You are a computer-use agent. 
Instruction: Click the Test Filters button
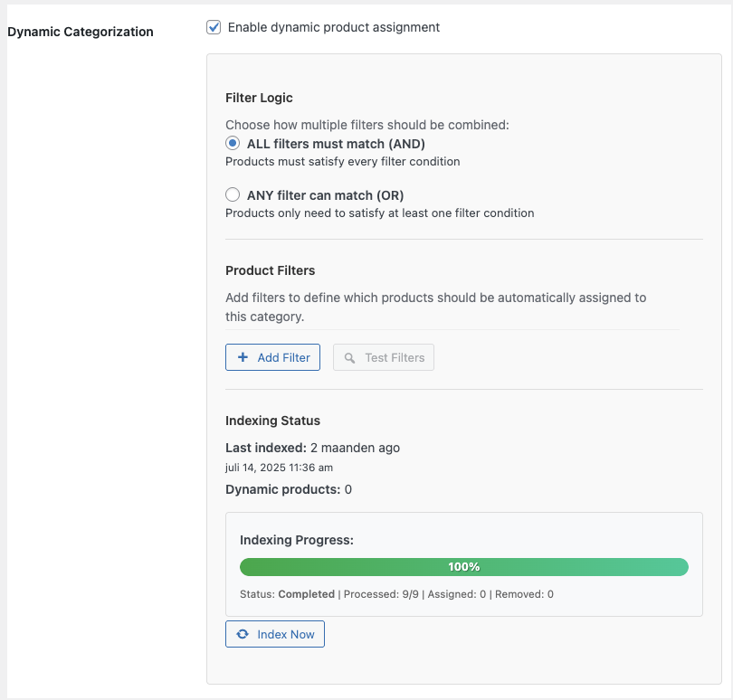385,357
